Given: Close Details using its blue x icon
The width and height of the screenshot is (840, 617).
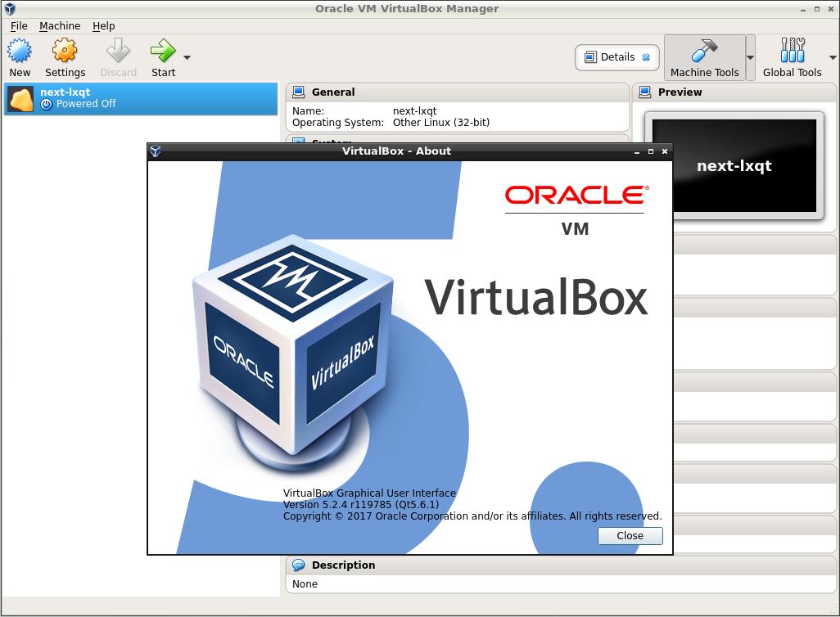Looking at the screenshot, I should [x=646, y=57].
